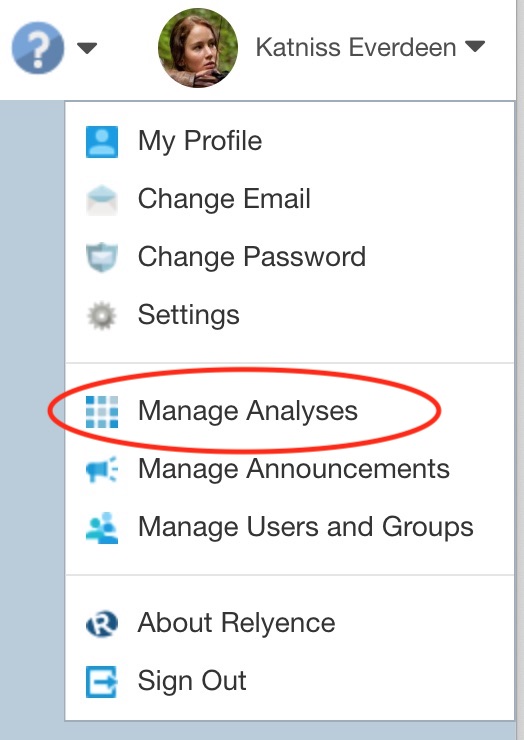Image resolution: width=524 pixels, height=740 pixels.
Task: Click the blue question mark help icon
Action: 38,48
